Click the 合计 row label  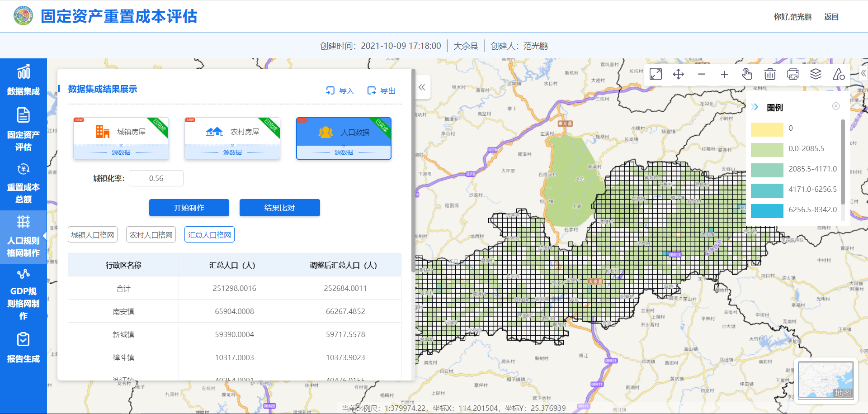[123, 288]
